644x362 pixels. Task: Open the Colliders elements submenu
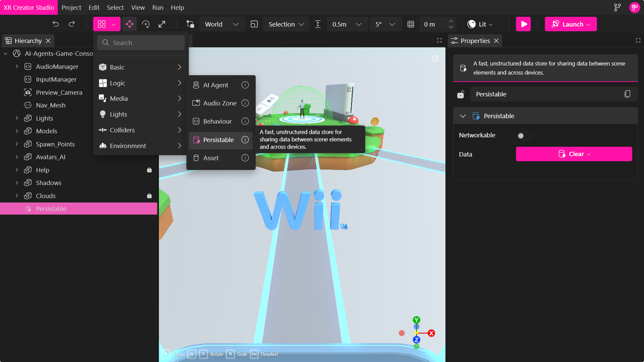[x=140, y=130]
